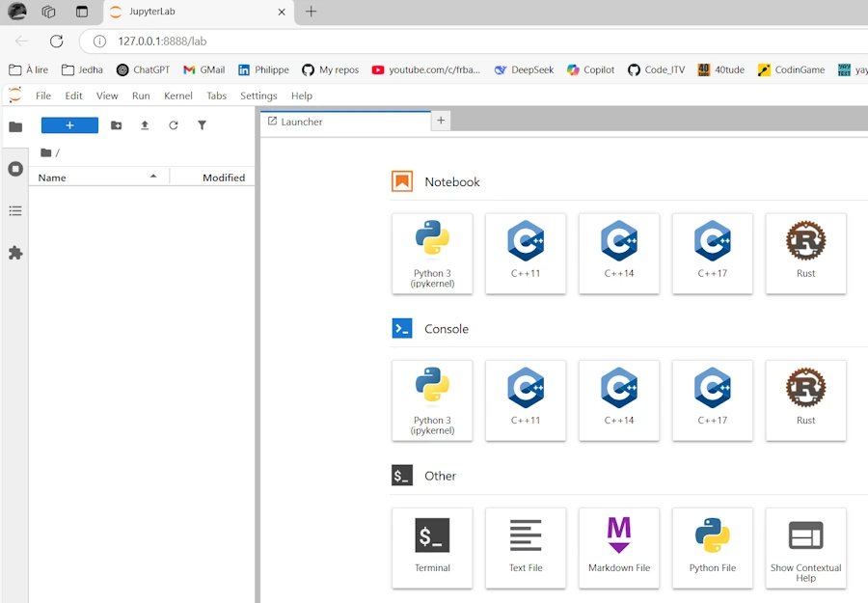
Task: Reload the browser page
Action: tap(57, 41)
